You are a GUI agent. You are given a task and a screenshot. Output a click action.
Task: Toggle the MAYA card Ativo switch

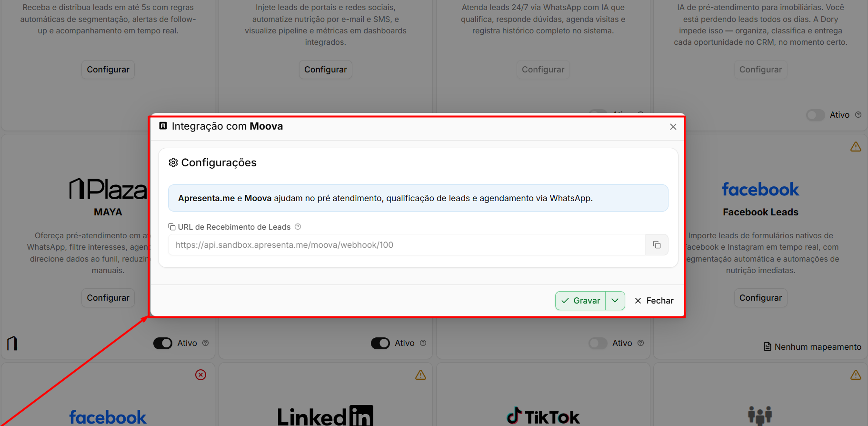pos(163,343)
